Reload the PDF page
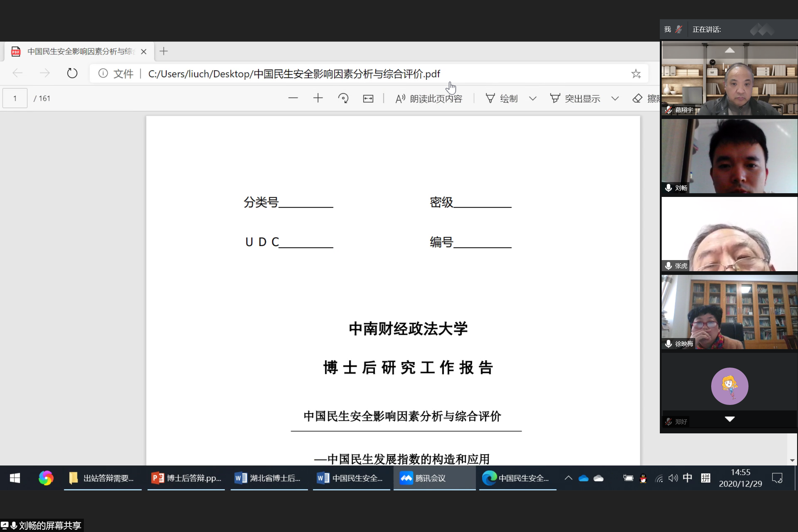This screenshot has height=532, width=798. [x=72, y=73]
